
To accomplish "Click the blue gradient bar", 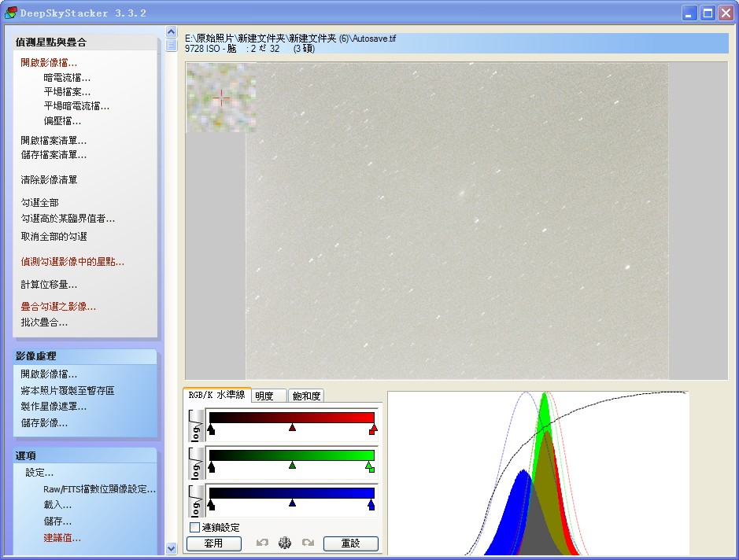I will point(292,493).
